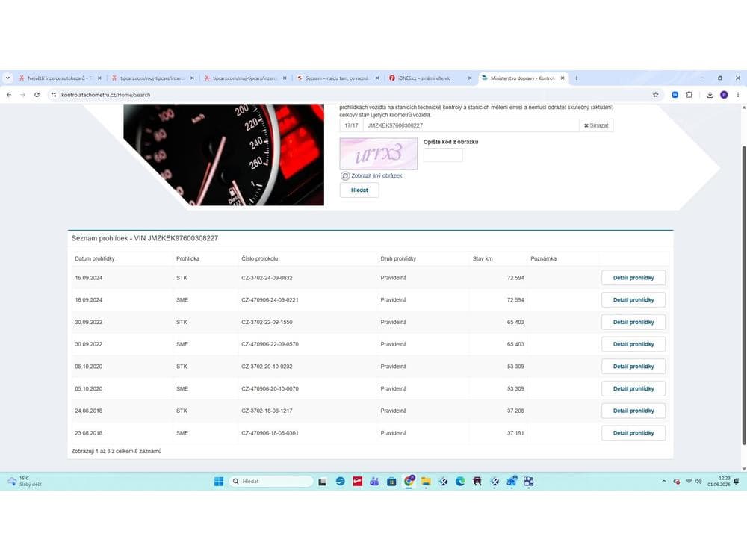Open site information icon in address bar

[x=53, y=95]
